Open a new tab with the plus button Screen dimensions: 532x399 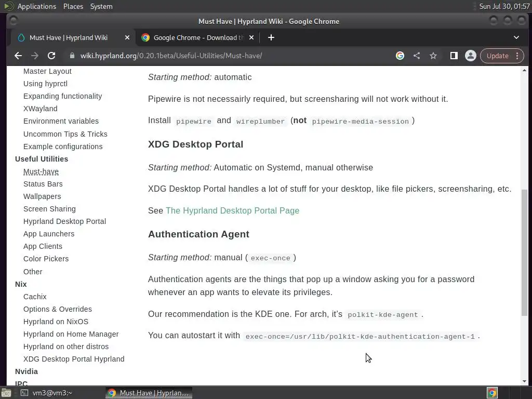coord(271,37)
